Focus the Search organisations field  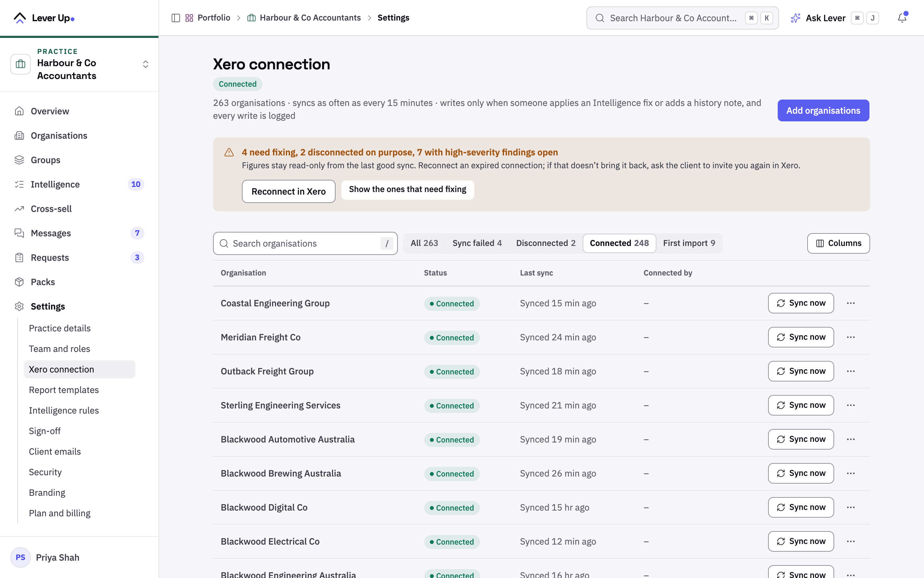(x=305, y=243)
